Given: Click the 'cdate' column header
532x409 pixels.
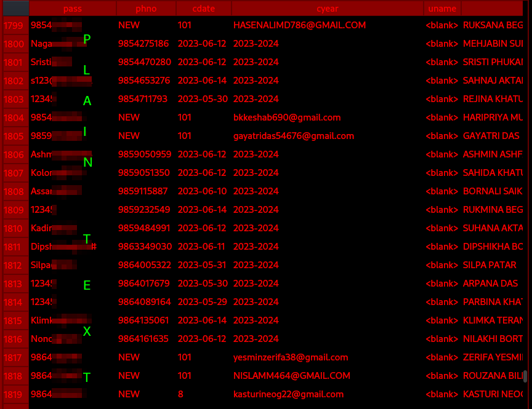Looking at the screenshot, I should click(204, 9).
